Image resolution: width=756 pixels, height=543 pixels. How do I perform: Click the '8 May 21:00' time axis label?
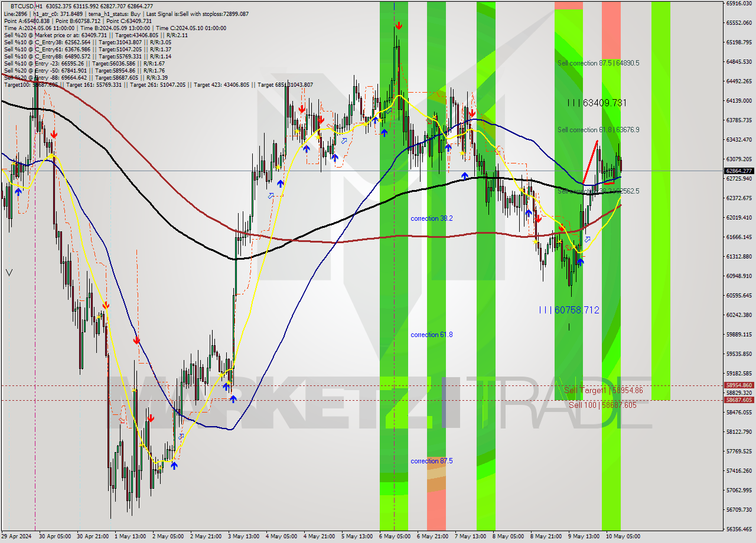click(546, 537)
